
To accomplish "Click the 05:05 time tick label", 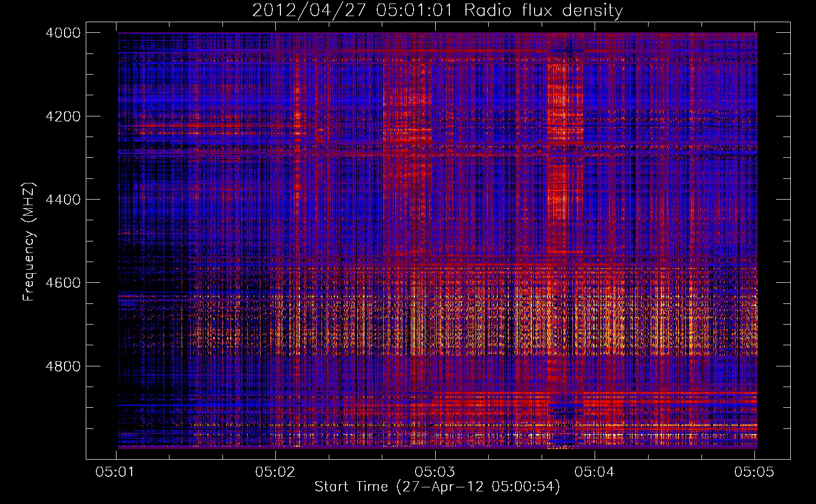I will [754, 472].
